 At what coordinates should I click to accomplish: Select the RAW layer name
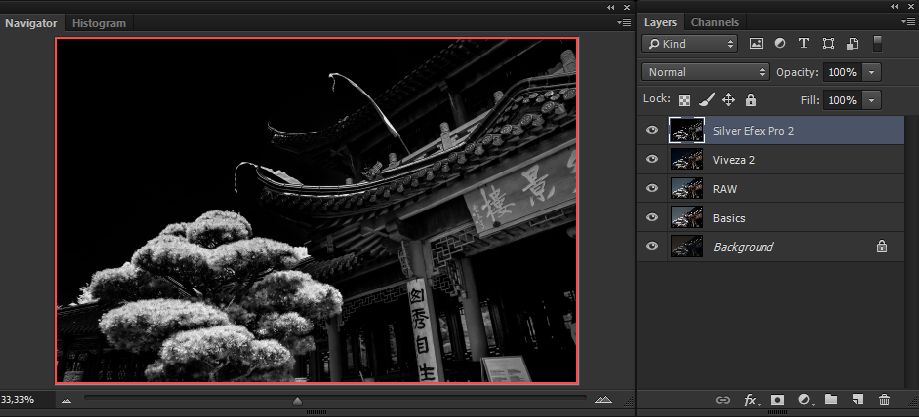[725, 189]
